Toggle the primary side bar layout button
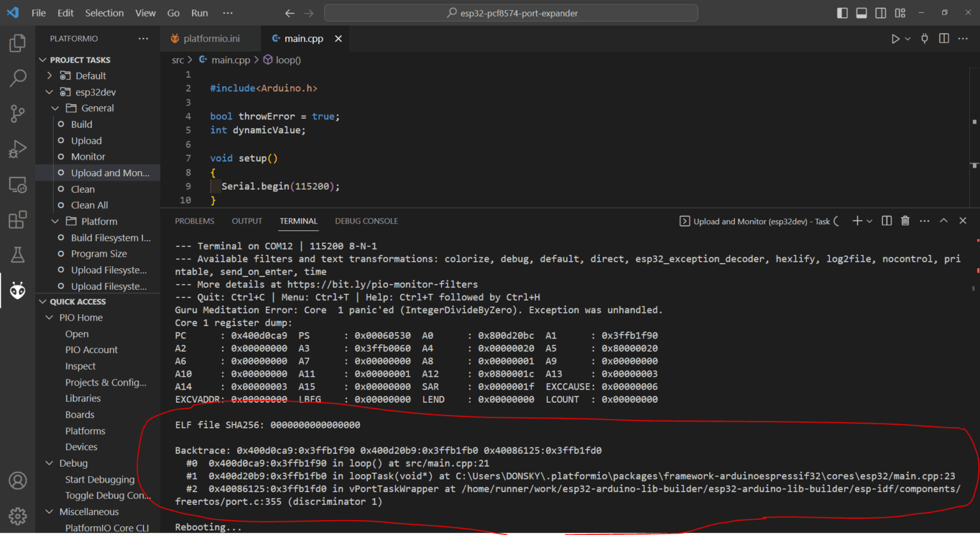Image resolution: width=980 pixels, height=535 pixels. coord(842,13)
